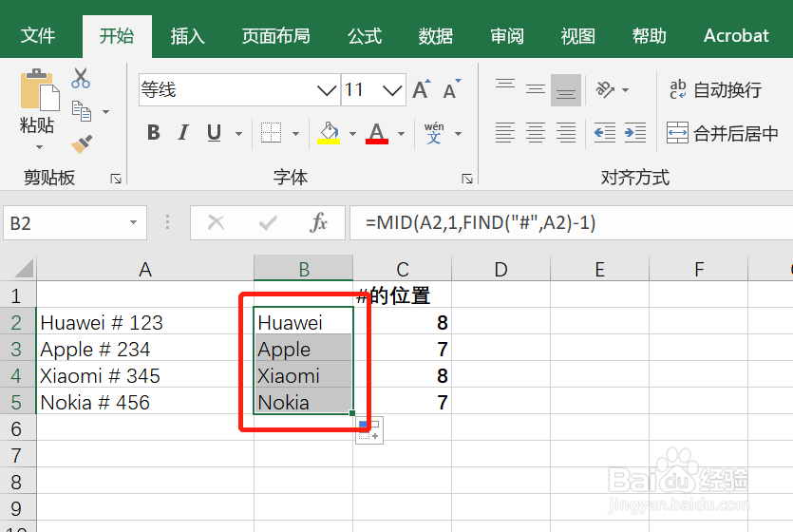This screenshot has width=793, height=532.
Task: Select cell with Huawei # 123
Action: 145,322
